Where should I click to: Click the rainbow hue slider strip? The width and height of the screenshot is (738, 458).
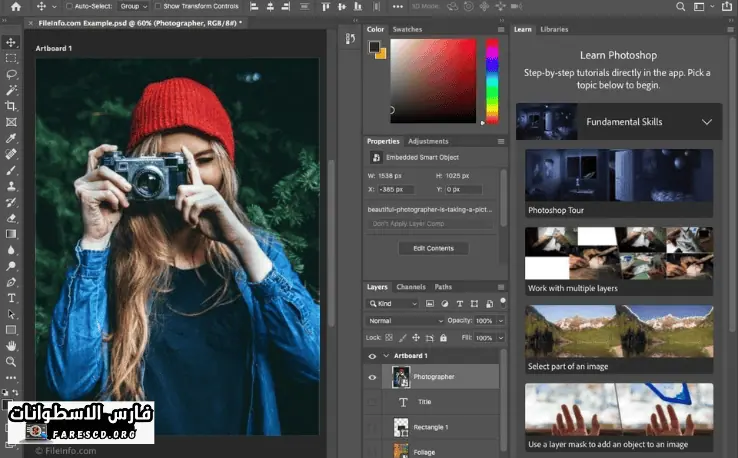[491, 80]
